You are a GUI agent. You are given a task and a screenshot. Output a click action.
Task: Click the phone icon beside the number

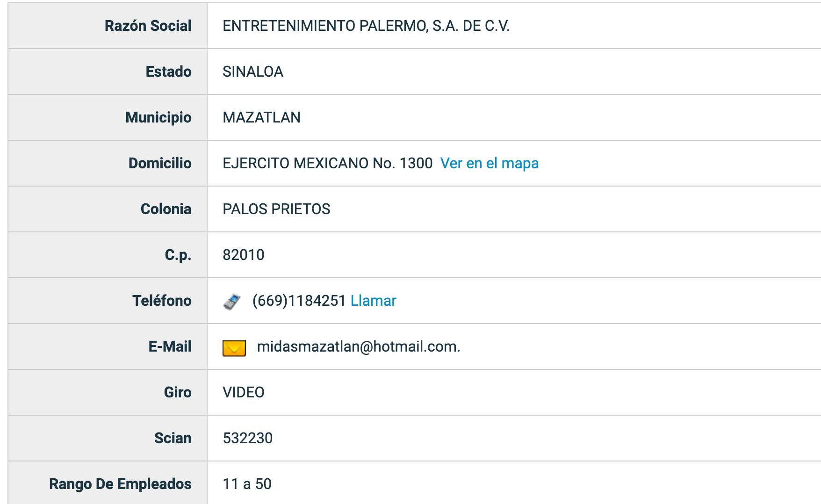pos(232,302)
